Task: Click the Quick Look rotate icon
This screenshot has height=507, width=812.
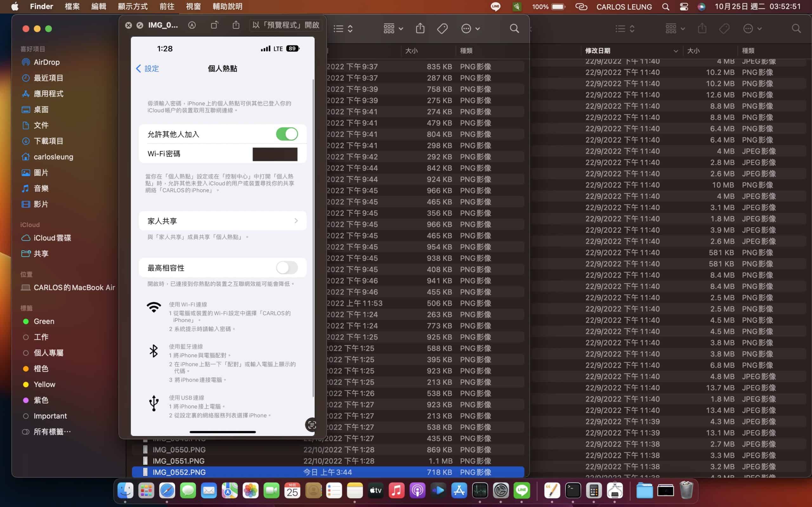Action: (214, 25)
